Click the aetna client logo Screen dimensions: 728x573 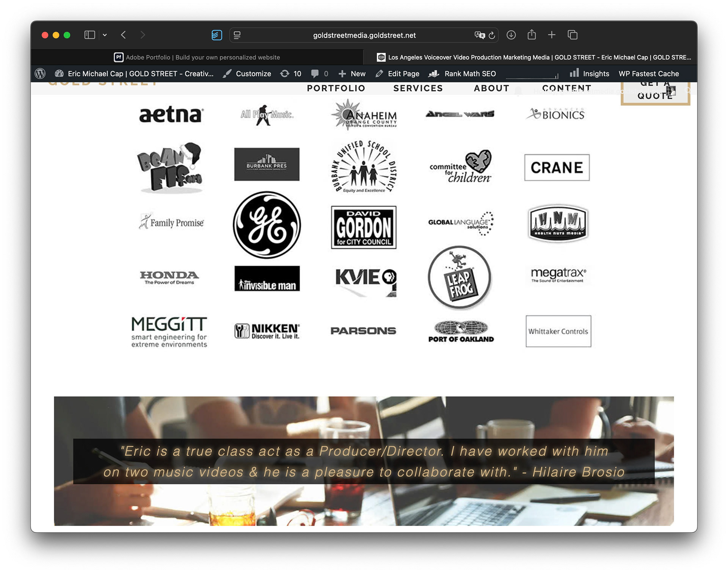click(x=171, y=114)
